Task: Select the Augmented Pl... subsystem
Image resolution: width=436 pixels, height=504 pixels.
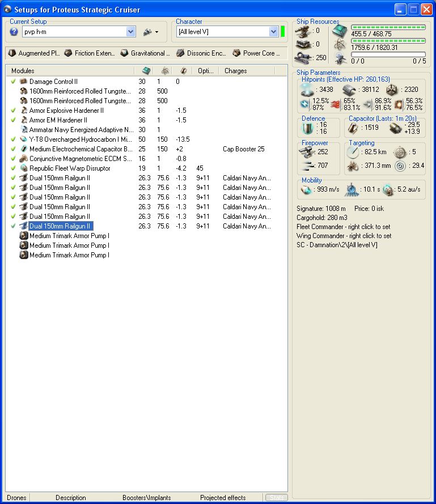Action: [34, 53]
